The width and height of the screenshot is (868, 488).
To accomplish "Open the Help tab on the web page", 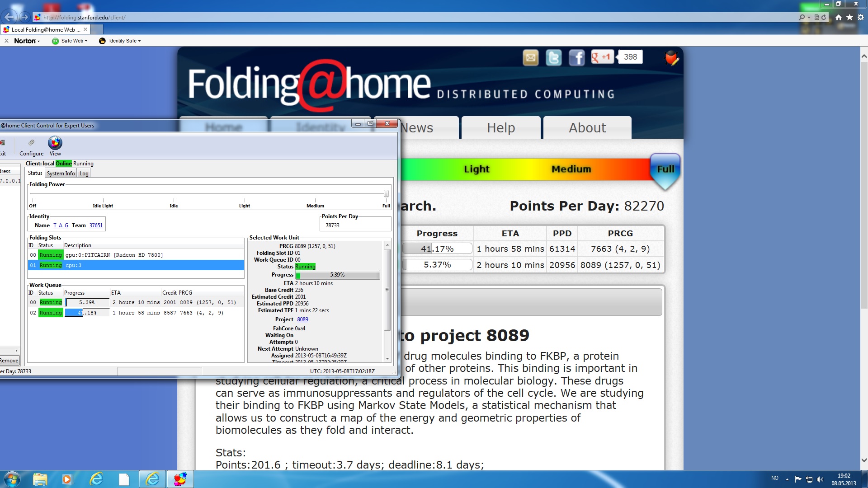I will click(x=501, y=128).
